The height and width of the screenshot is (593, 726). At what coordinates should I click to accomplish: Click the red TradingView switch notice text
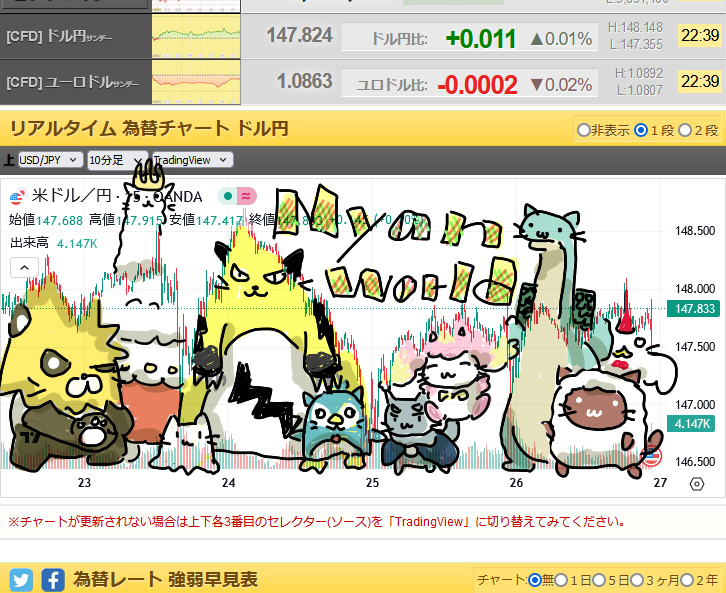pos(317,522)
